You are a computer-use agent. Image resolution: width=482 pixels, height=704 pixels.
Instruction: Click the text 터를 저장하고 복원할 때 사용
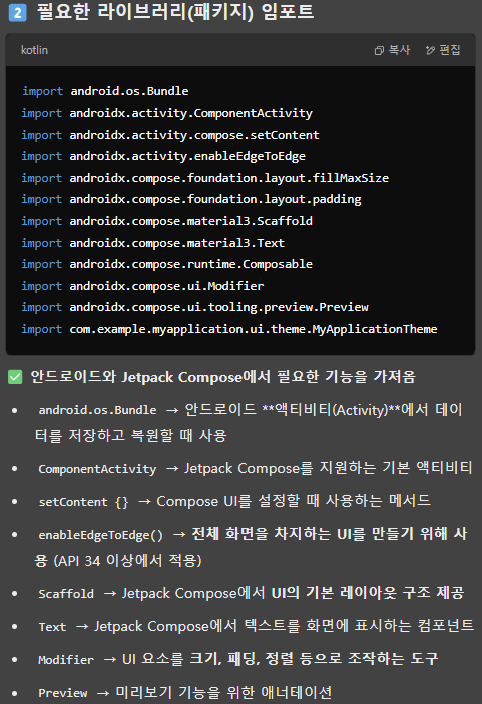click(131, 436)
